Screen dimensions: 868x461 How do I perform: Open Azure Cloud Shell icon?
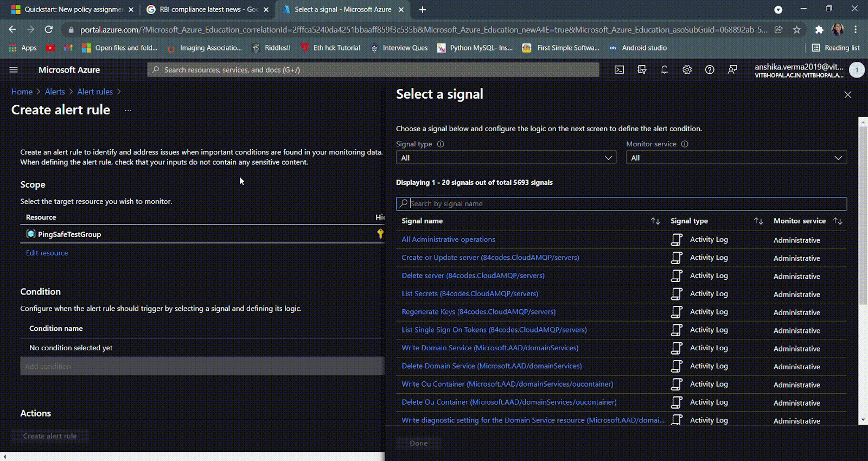619,70
